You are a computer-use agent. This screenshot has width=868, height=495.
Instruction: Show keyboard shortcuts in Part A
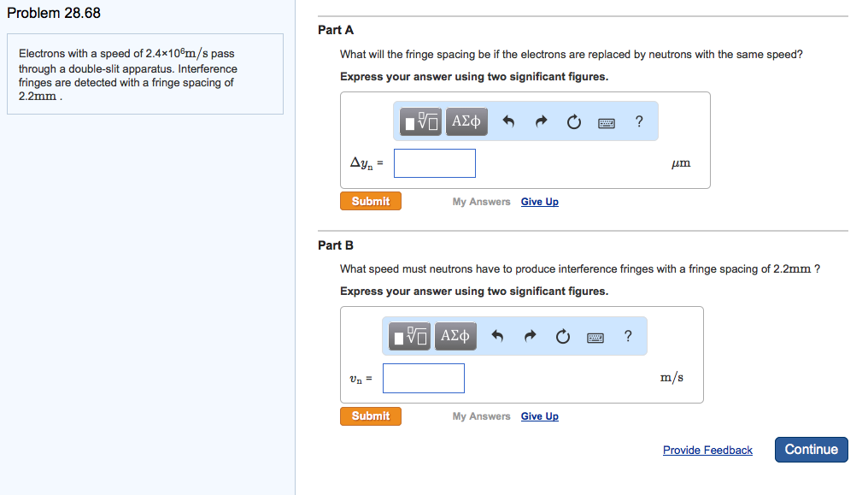click(606, 122)
